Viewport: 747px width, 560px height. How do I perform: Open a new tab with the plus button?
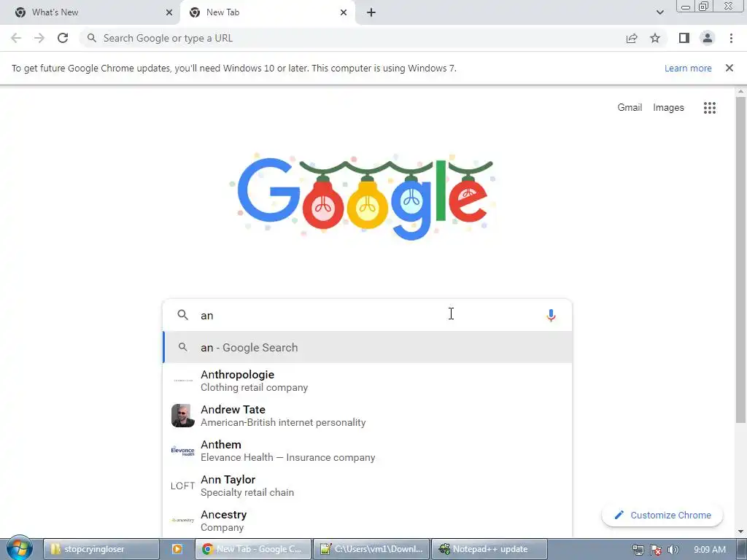[x=371, y=12]
